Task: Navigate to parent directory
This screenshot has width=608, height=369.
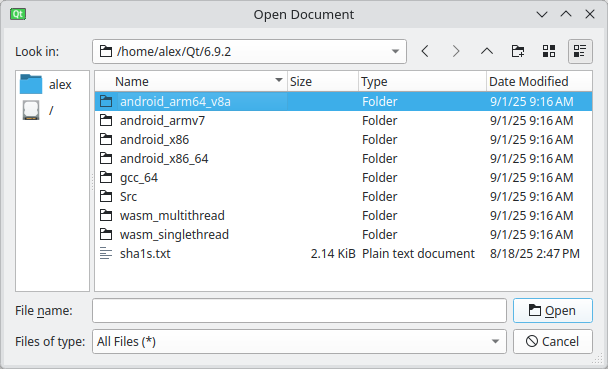Action: (487, 51)
